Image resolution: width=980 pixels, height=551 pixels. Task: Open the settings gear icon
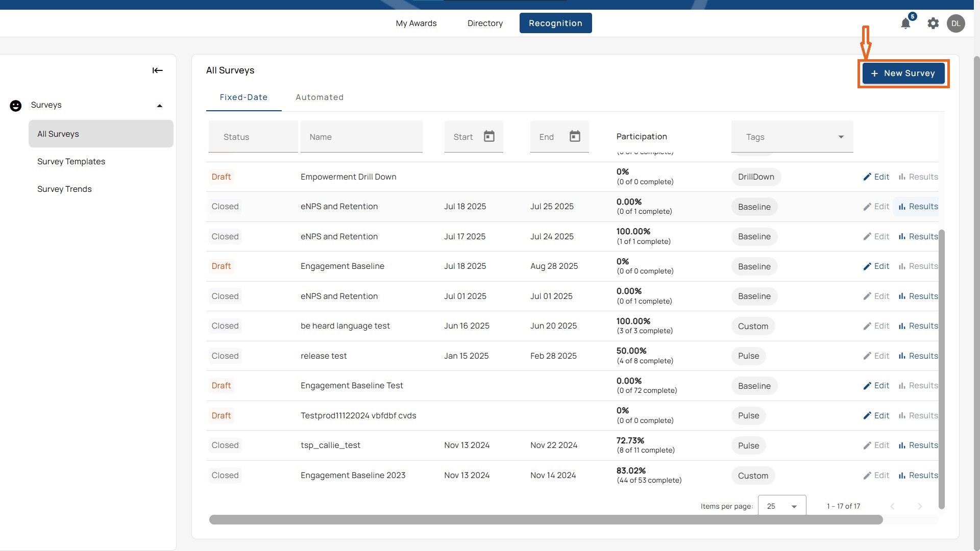pos(933,23)
